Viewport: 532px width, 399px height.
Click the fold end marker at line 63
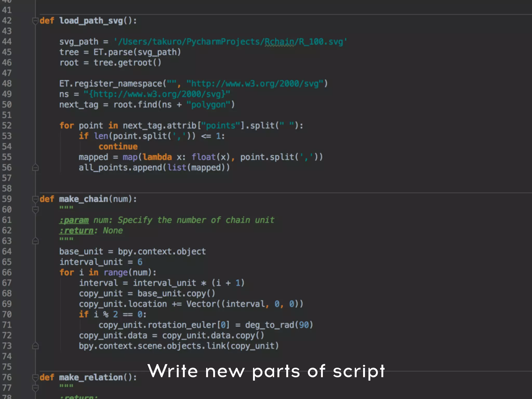pyautogui.click(x=35, y=241)
